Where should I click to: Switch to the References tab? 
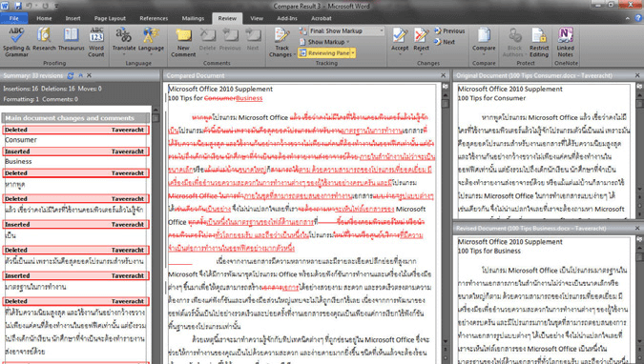coord(154,18)
